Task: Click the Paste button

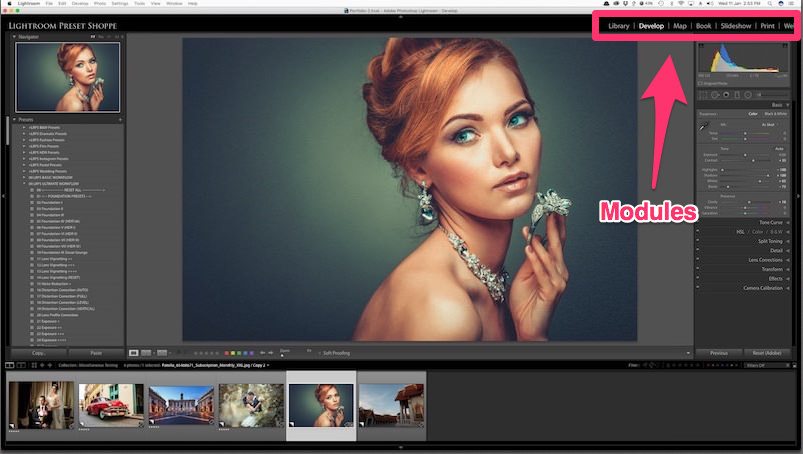Action: point(96,353)
